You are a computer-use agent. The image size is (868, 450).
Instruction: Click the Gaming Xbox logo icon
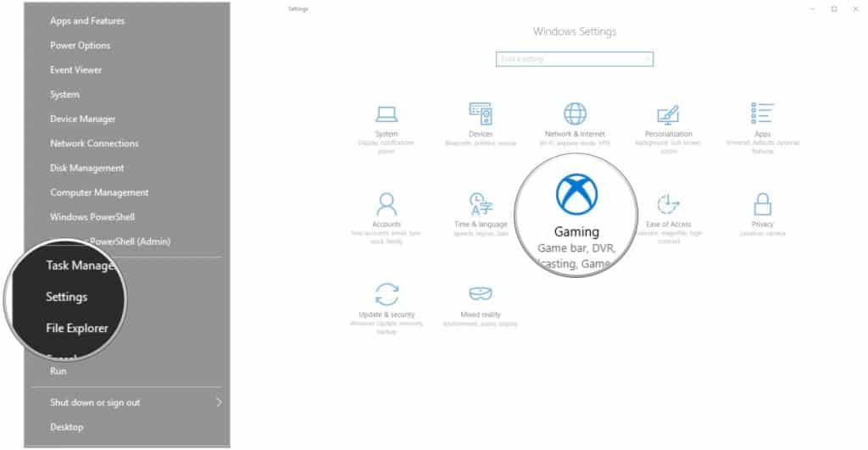pyautogui.click(x=576, y=194)
